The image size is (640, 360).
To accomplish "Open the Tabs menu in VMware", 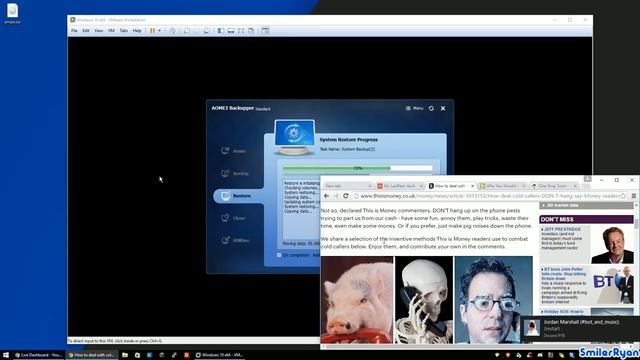I will pos(124,31).
